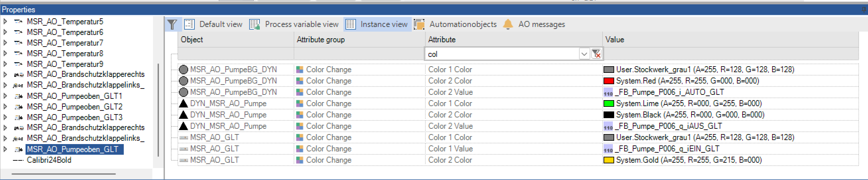Viewport: 868px width, 180px height.
Task: Click the variable icon beside _FB_Pumpe_P006_i_AUTO_GLT
Action: tap(608, 92)
